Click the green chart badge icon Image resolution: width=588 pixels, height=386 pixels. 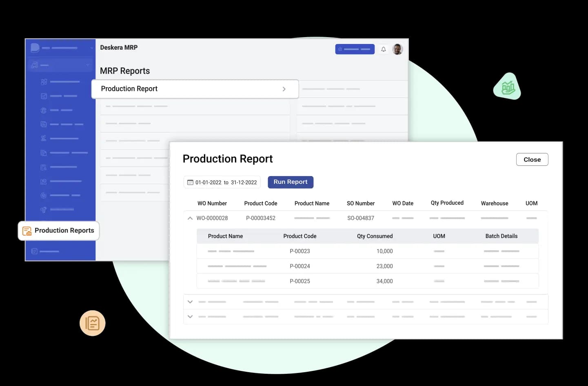pos(507,87)
